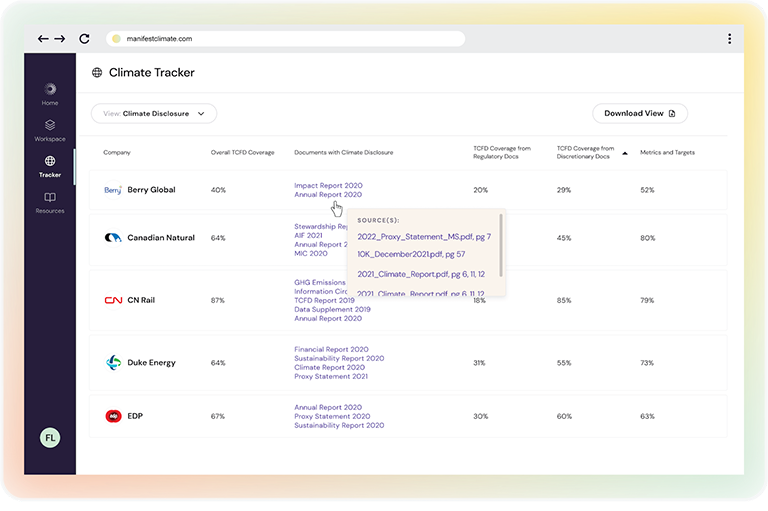Open the MIC 2020 document link
The width and height of the screenshot is (768, 511).
click(311, 253)
